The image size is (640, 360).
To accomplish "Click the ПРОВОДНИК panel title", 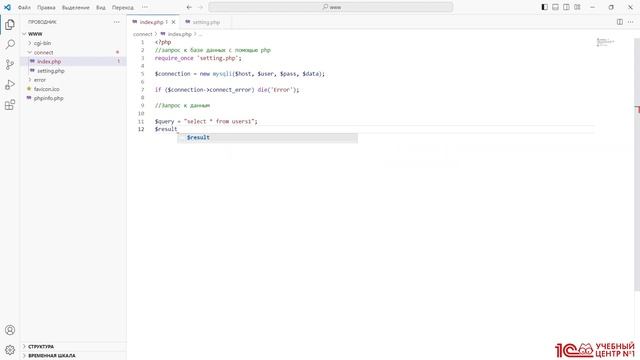I will (x=42, y=22).
